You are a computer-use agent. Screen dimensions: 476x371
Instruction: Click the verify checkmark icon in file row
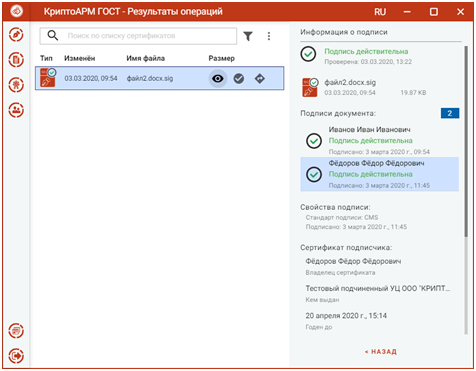pos(239,79)
